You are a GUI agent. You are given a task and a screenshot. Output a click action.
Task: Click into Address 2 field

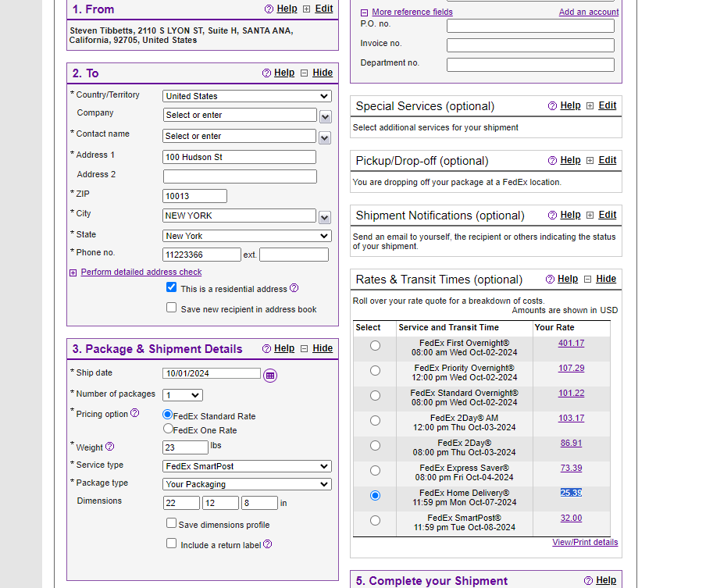click(x=240, y=176)
